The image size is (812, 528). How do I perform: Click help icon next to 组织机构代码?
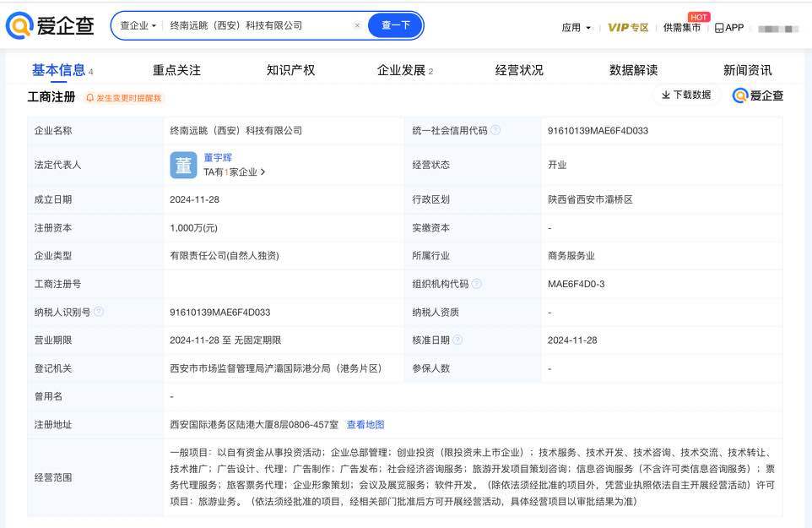[477, 284]
